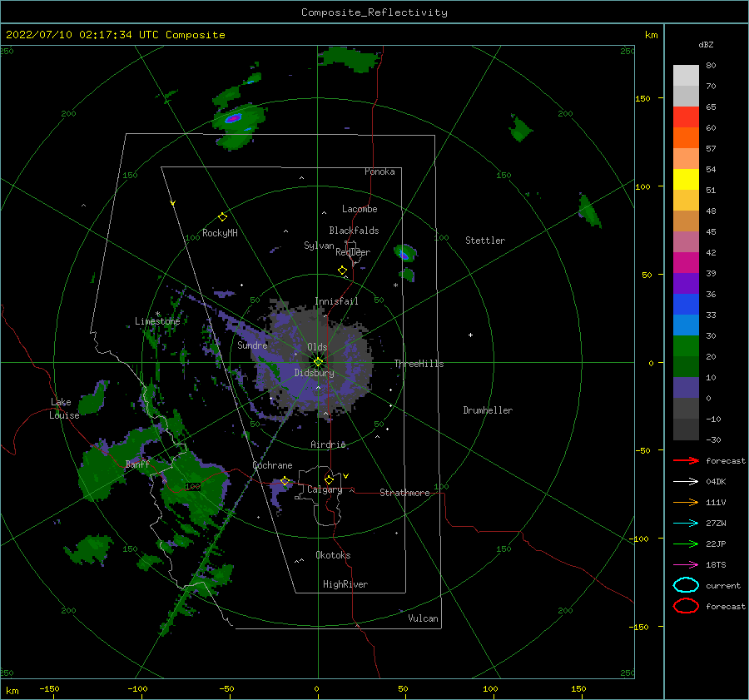
Task: Click the orange 111V arrow icon
Action: 686,502
